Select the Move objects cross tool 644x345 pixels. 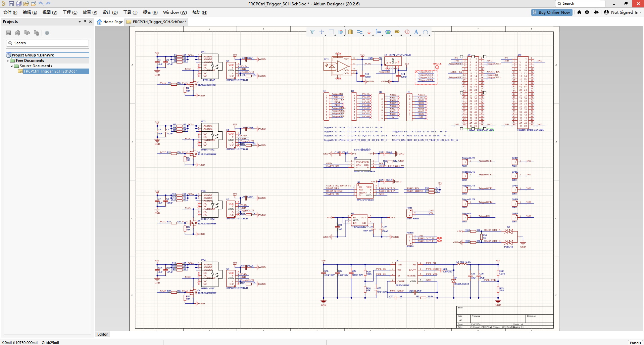point(321,32)
